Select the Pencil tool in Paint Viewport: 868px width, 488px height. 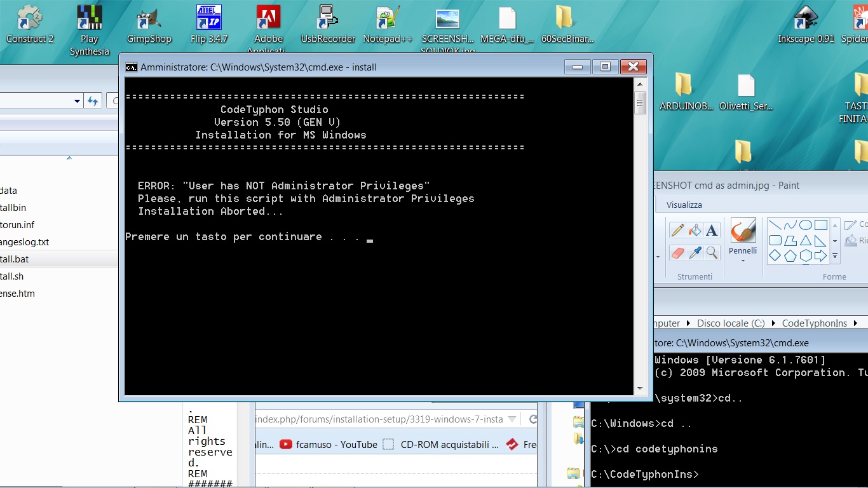coord(678,230)
